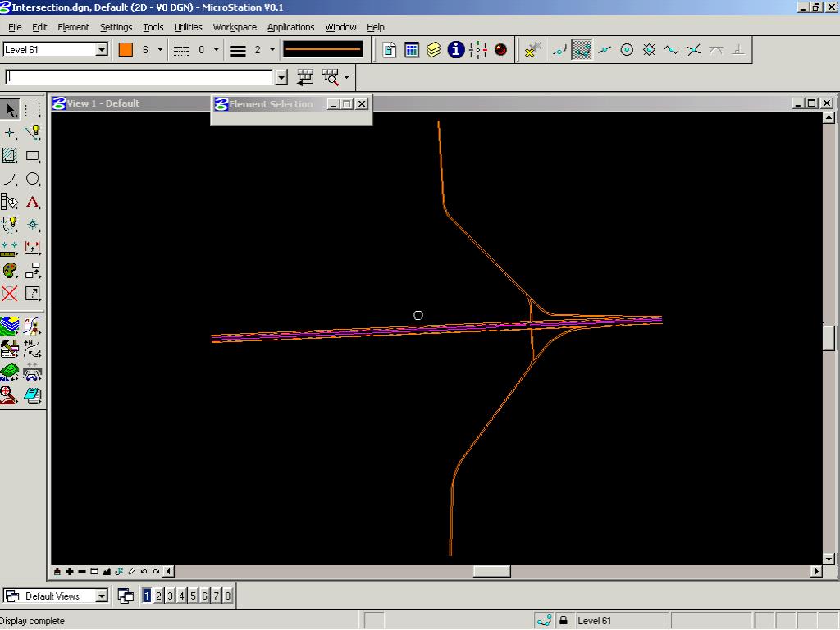Open the horizontal alignment geometry tool
Screen dimensions: 840x630
coord(33,349)
